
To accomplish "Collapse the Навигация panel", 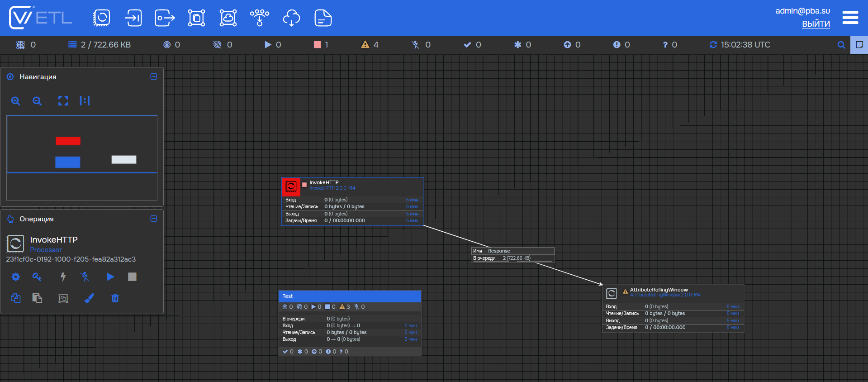I will (154, 76).
